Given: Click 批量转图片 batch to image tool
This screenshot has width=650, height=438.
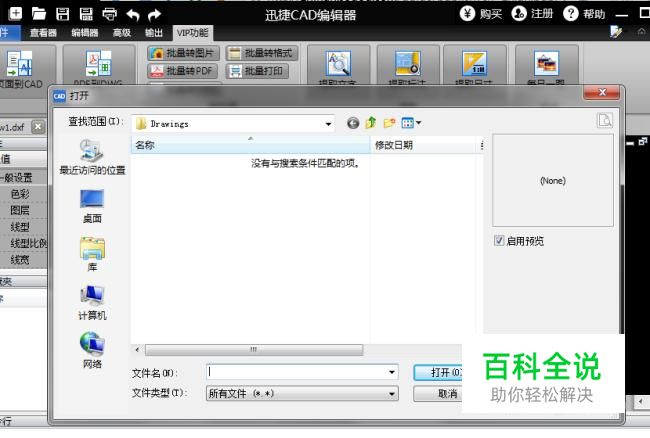Looking at the screenshot, I should (183, 53).
